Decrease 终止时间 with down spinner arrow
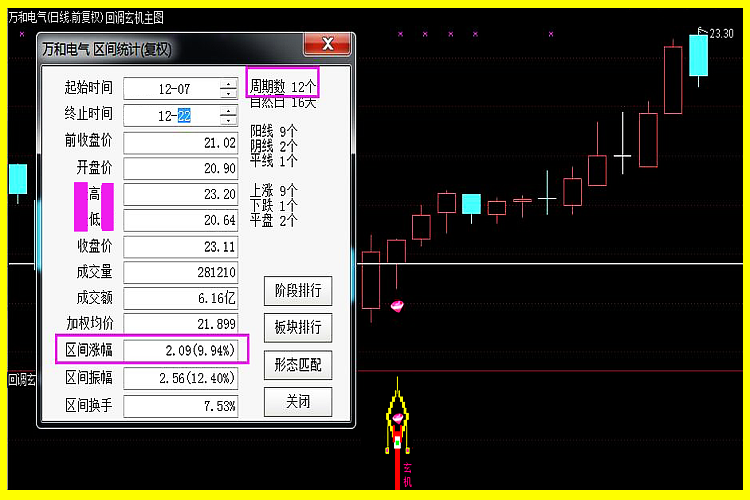The width and height of the screenshot is (750, 500). [228, 121]
